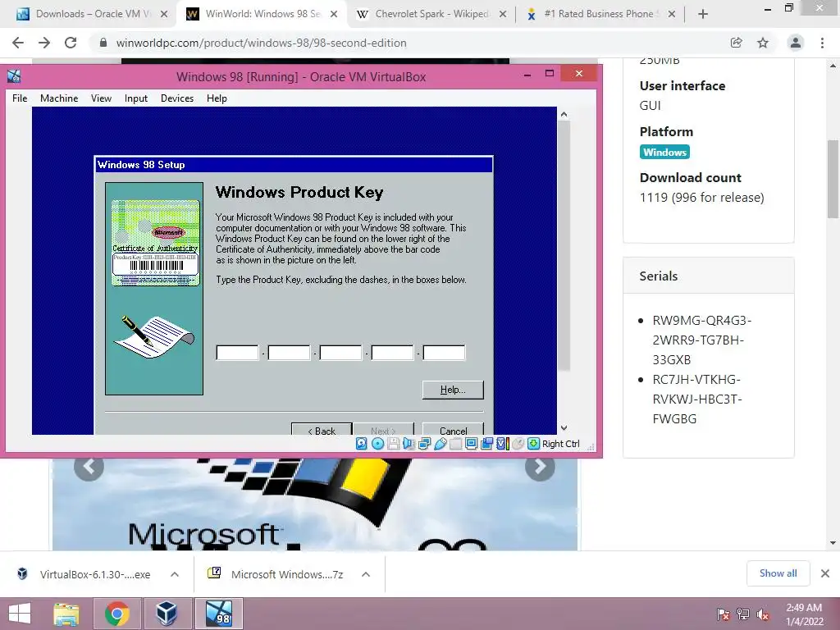Click the network icon in system tray
The image size is (840, 630).
(x=743, y=614)
